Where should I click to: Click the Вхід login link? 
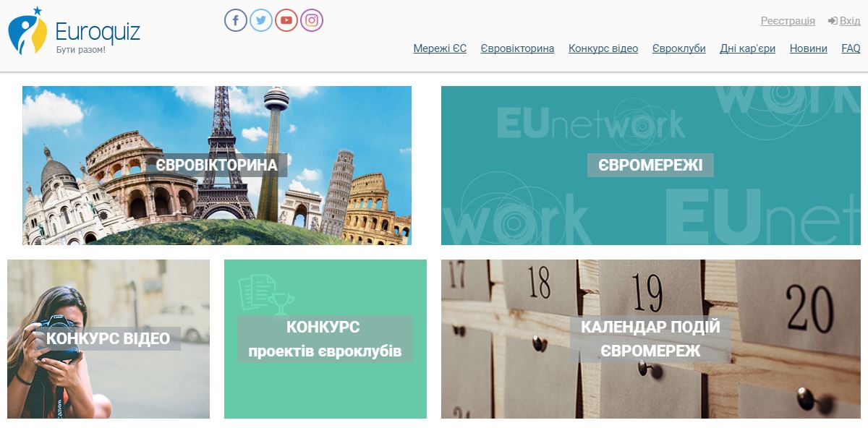coord(850,21)
